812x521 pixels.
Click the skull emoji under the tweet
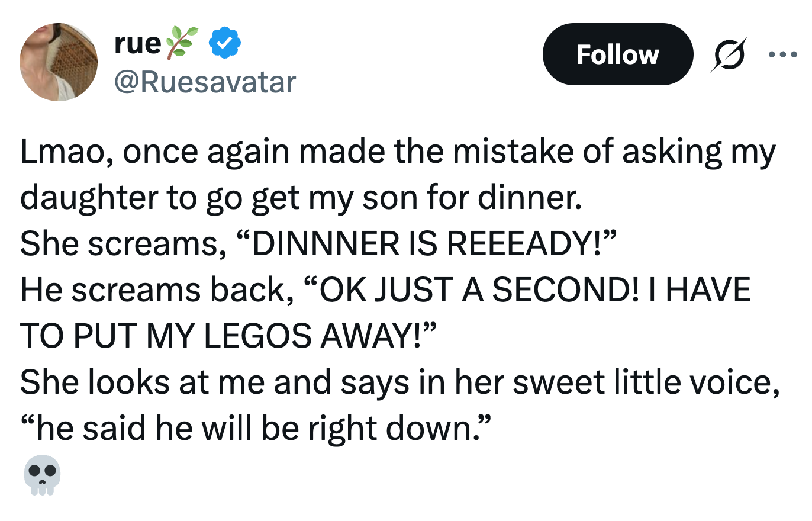tap(42, 477)
